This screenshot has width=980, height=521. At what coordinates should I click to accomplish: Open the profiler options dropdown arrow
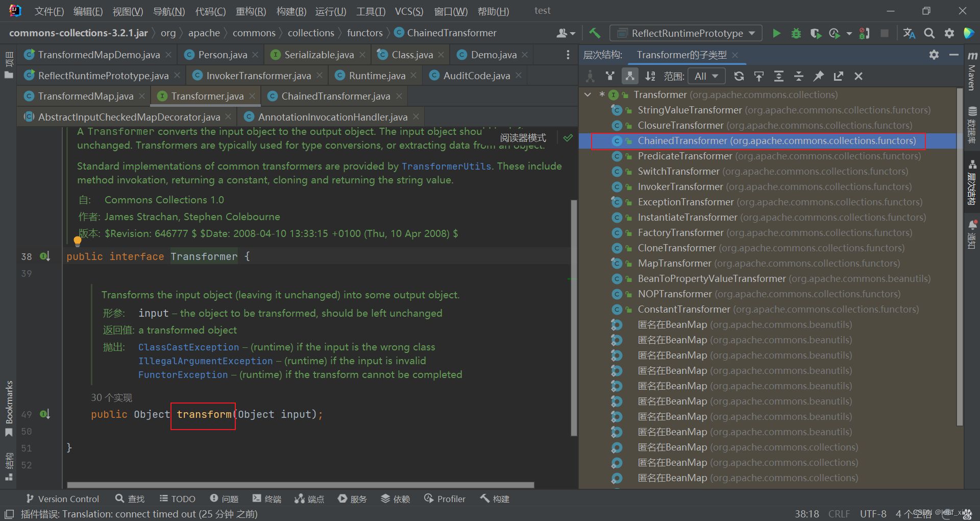tap(849, 33)
